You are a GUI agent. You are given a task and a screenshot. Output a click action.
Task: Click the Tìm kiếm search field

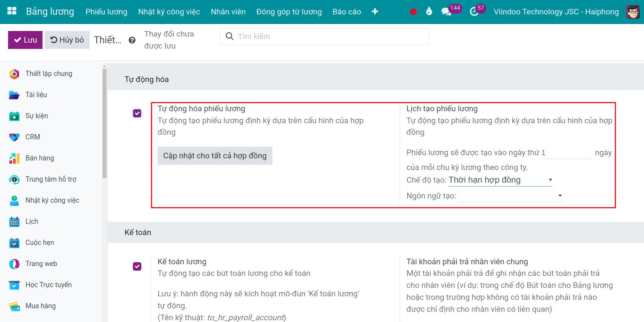(x=324, y=37)
